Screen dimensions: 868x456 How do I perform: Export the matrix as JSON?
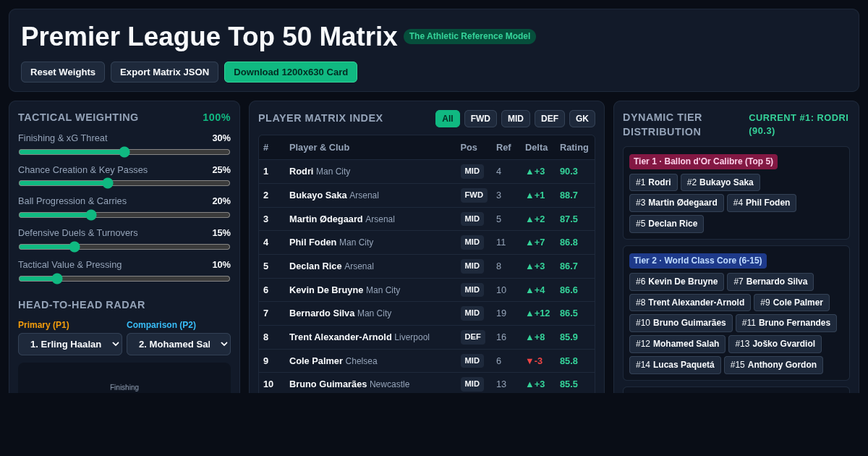[x=164, y=72]
